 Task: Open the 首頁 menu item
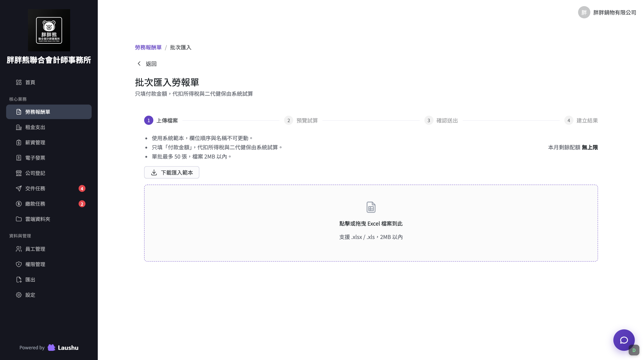(x=49, y=82)
